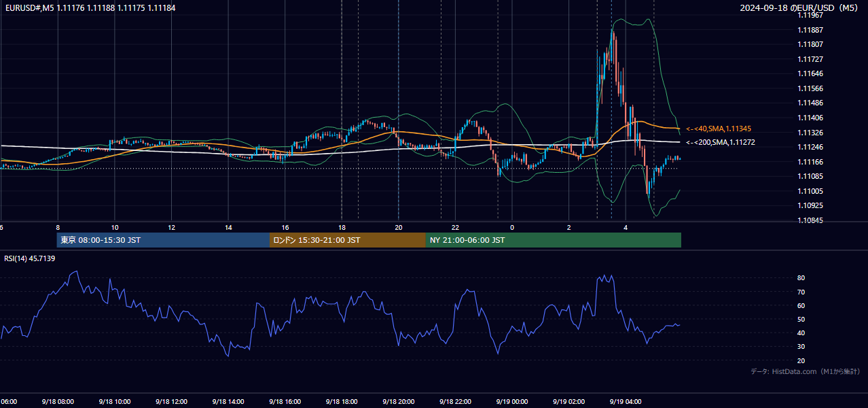Click price axis value 1.11967
Screen dimensions: 868x408
(x=810, y=15)
